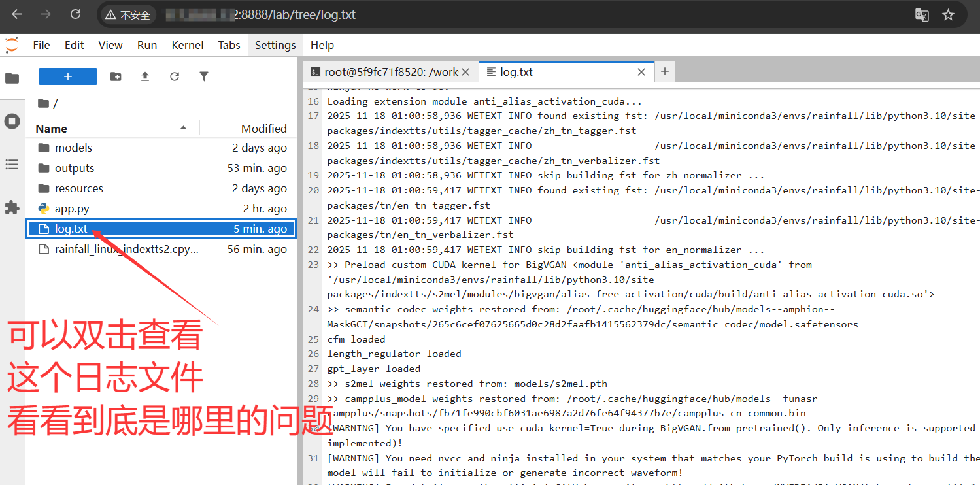Add a new tab with plus button

pos(665,72)
